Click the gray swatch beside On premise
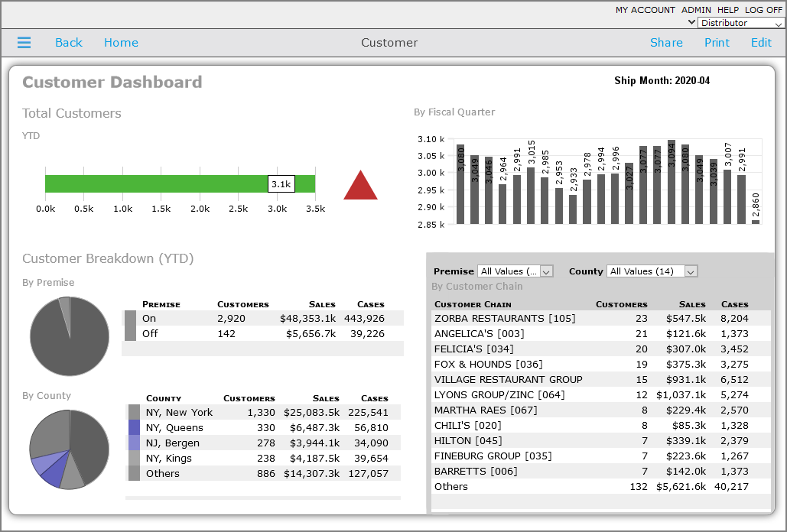The height and width of the screenshot is (532, 787). (x=130, y=318)
